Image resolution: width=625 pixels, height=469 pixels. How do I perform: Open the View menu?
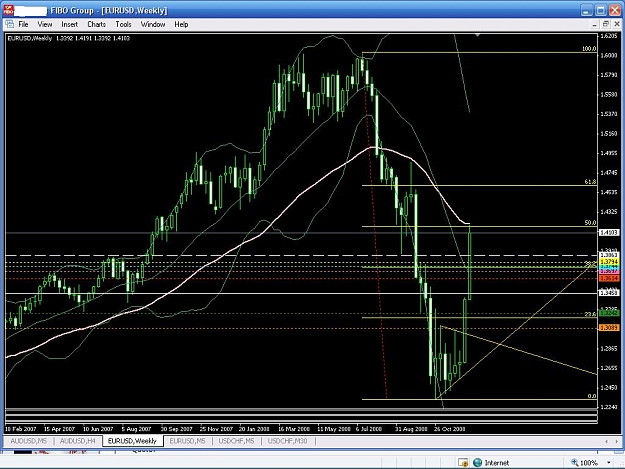[x=45, y=24]
